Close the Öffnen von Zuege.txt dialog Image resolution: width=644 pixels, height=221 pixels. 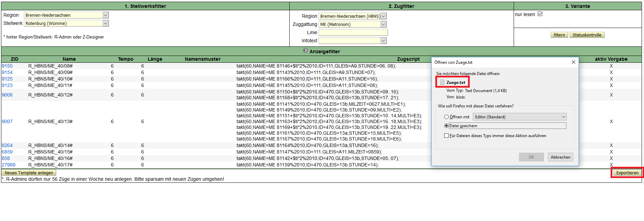point(573,62)
